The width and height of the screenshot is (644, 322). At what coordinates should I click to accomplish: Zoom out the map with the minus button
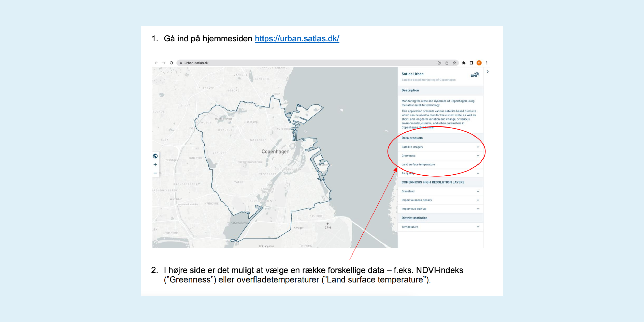point(155,173)
